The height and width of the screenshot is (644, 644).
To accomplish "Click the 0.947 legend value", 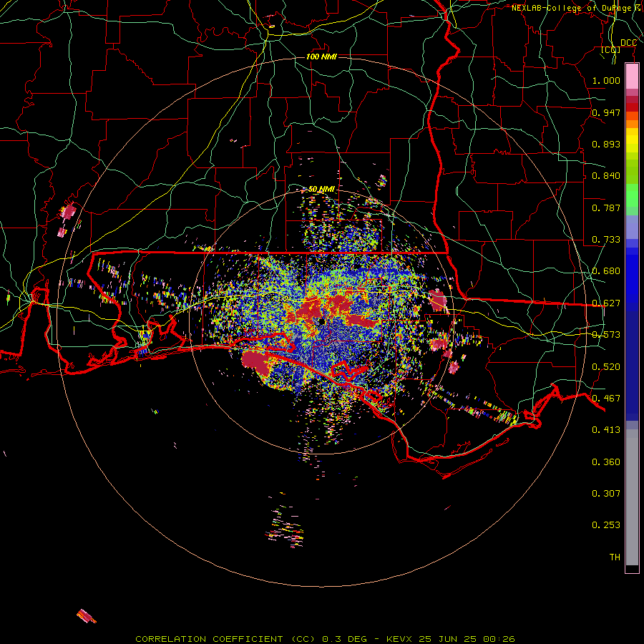I will (606, 112).
